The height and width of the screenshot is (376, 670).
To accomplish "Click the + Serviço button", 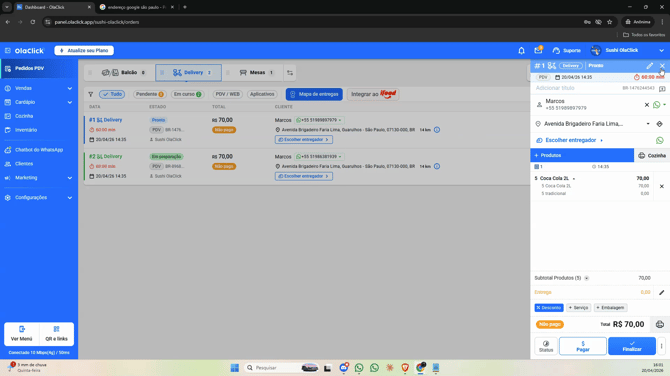I will pyautogui.click(x=579, y=308).
